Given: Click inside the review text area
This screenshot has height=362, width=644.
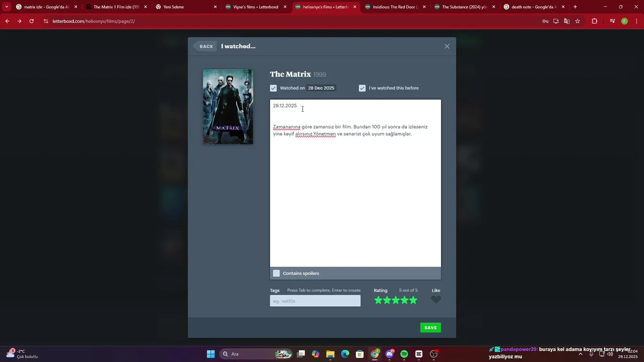Looking at the screenshot, I should click(355, 183).
